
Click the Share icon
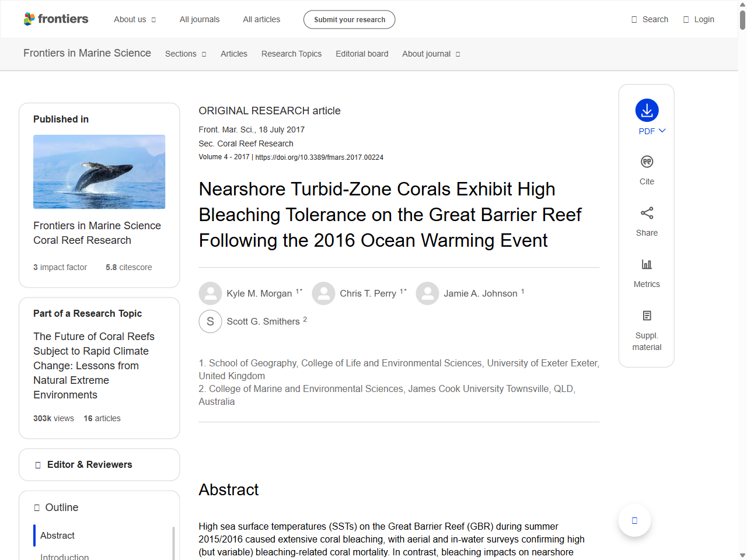[647, 213]
